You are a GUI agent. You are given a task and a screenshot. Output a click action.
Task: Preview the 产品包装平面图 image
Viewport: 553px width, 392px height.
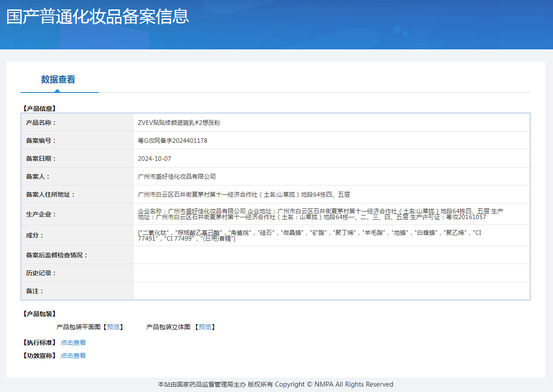click(x=114, y=327)
